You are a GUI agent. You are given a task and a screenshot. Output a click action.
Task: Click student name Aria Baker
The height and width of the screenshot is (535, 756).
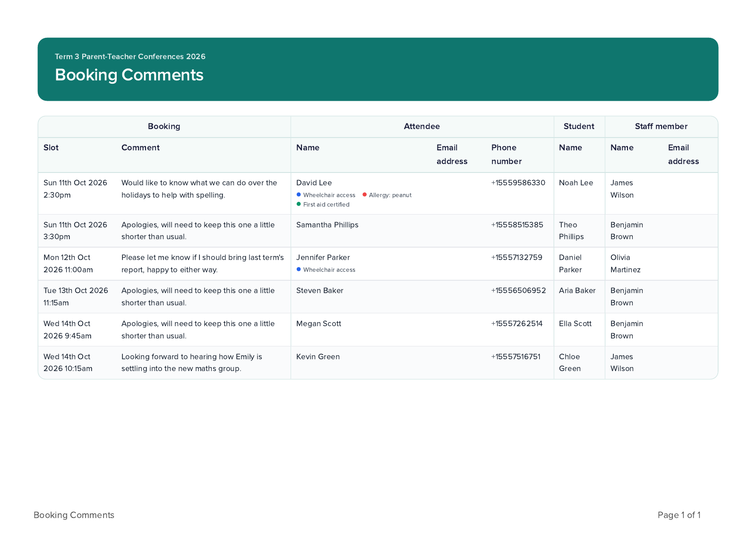coord(577,291)
